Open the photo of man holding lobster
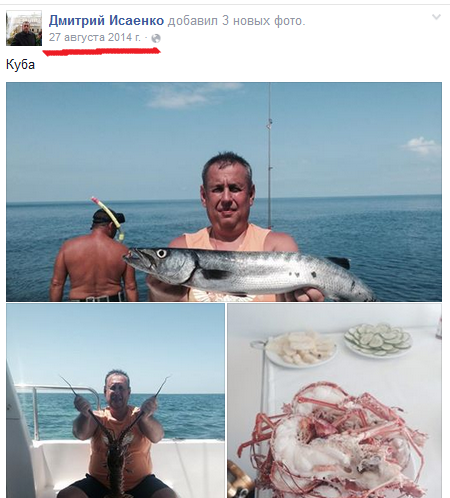This screenshot has width=450, height=498. click(x=115, y=401)
